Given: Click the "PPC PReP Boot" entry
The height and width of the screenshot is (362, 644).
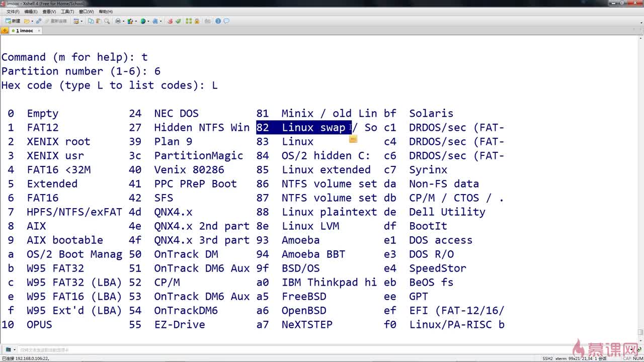Looking at the screenshot, I should [x=195, y=184].
